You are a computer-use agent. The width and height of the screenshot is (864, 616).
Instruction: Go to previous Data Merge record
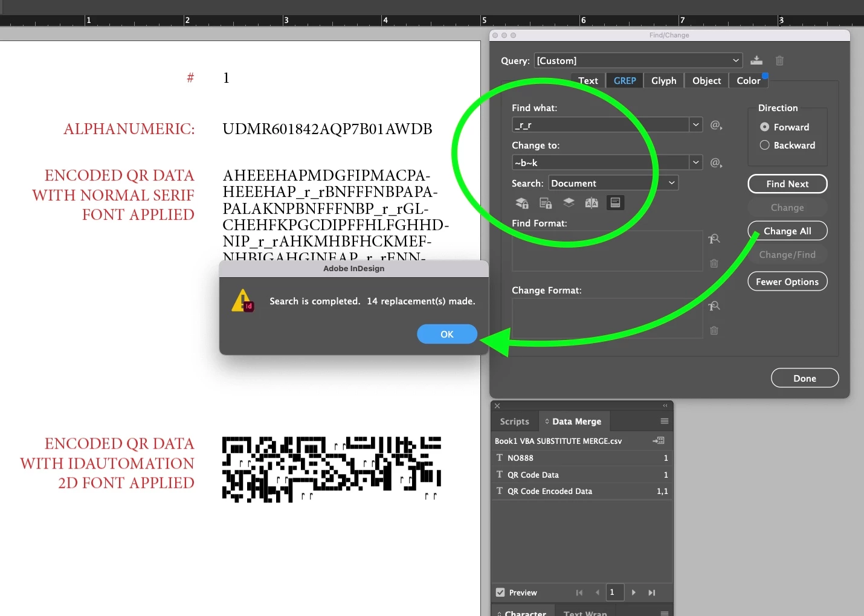point(597,592)
